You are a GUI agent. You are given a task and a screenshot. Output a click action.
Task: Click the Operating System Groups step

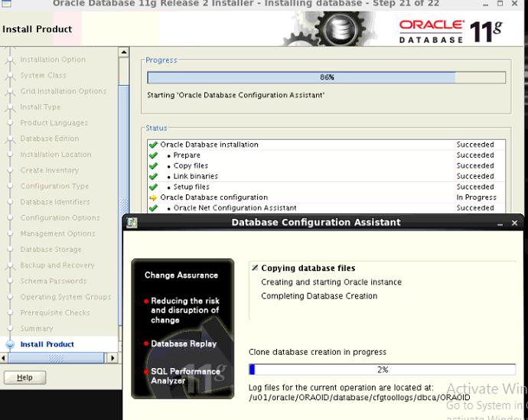click(x=66, y=297)
